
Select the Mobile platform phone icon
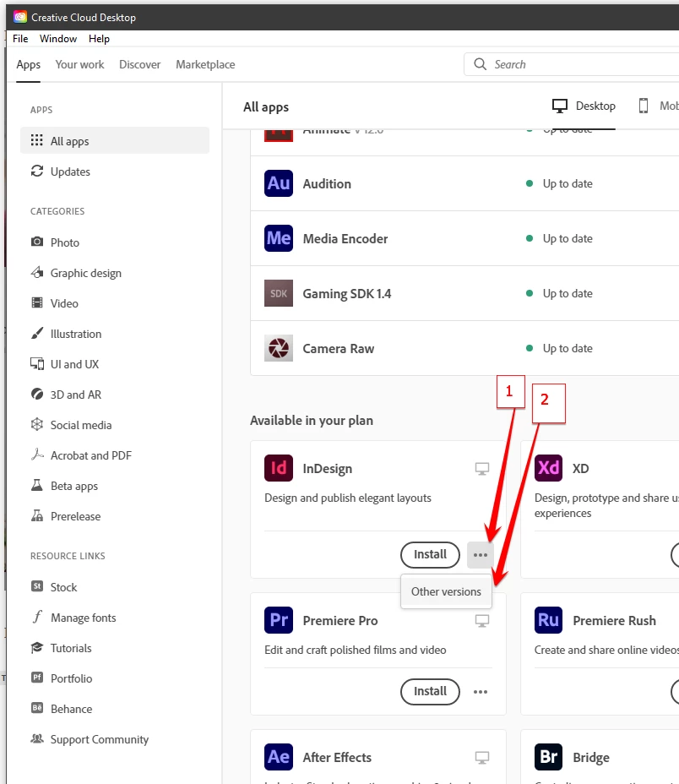pyautogui.click(x=644, y=106)
